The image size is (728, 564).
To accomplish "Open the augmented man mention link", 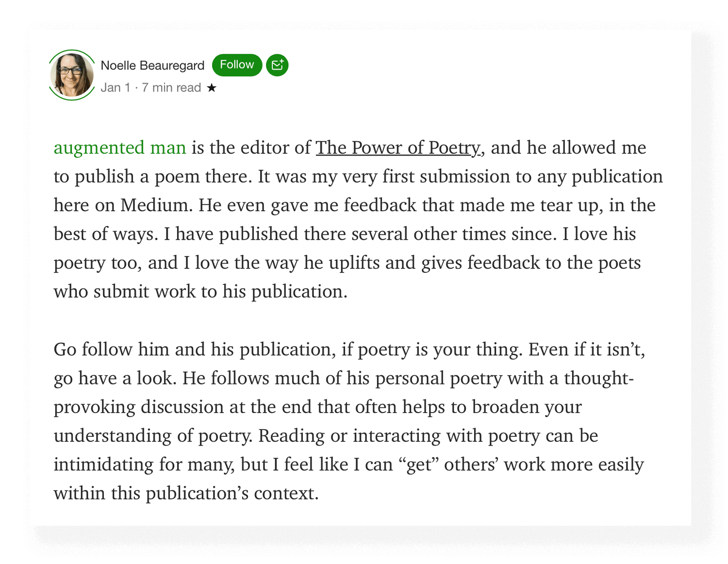I will (x=120, y=148).
